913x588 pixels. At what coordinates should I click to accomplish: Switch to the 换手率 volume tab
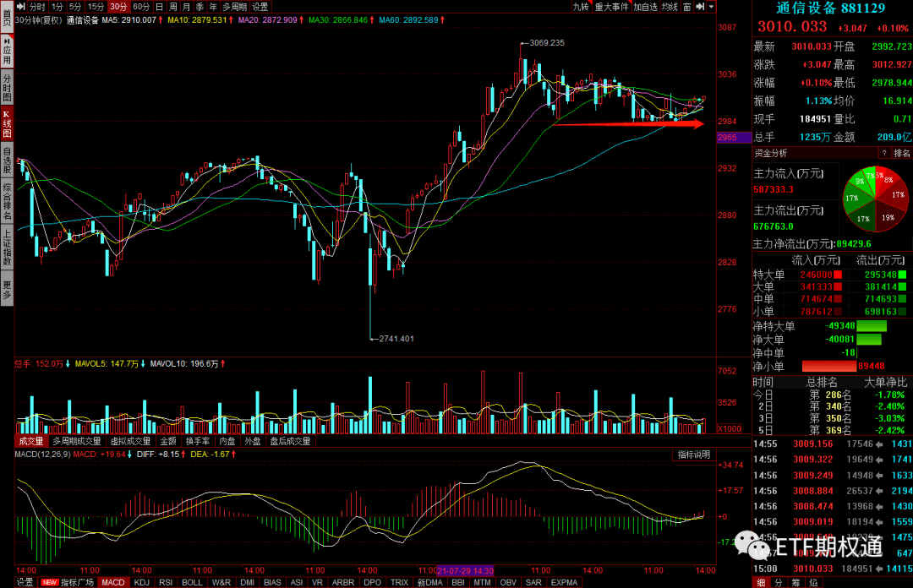point(197,441)
